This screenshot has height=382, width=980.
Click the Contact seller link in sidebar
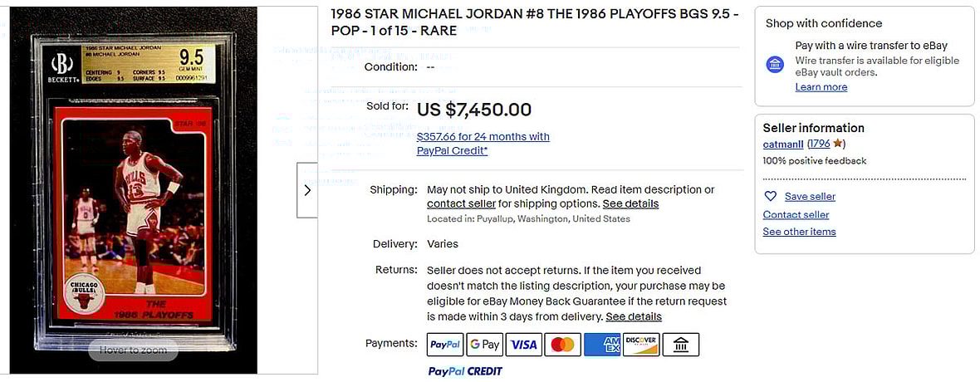pyautogui.click(x=796, y=215)
